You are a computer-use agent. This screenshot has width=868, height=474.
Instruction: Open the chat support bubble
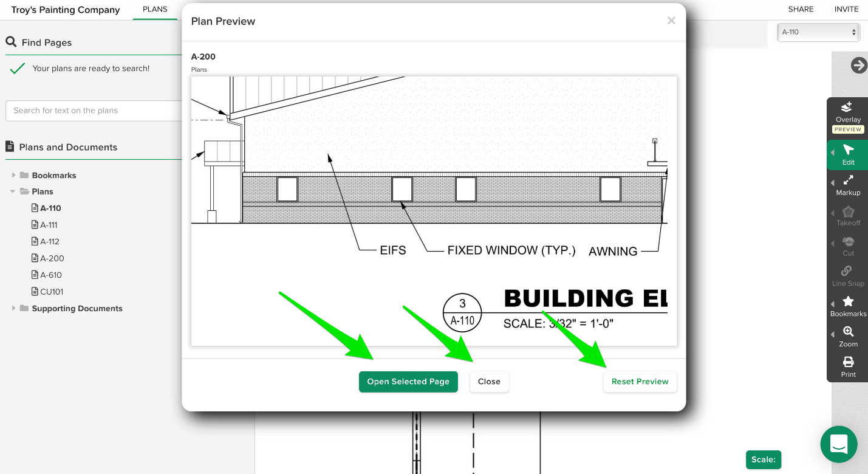(838, 444)
